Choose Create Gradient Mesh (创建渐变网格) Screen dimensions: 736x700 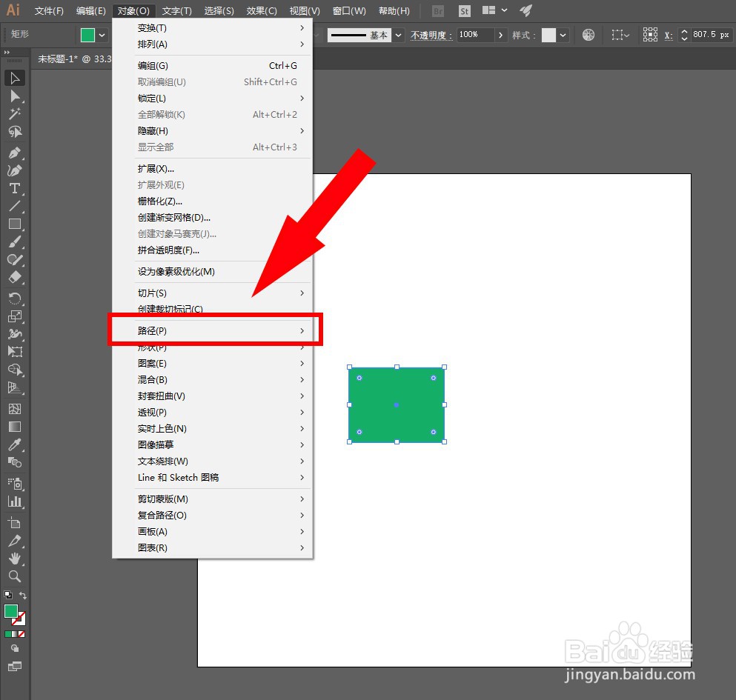212,217
